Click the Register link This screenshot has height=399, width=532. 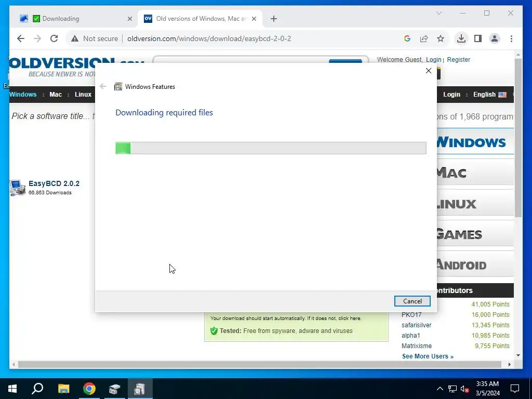point(458,60)
